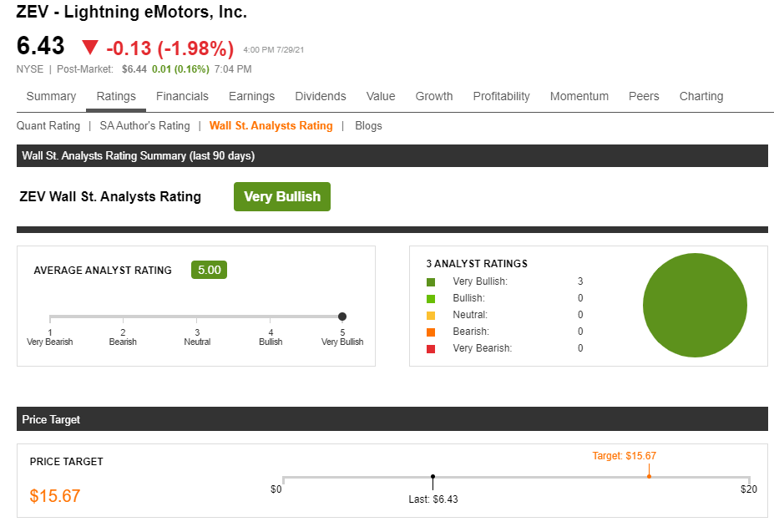Open the SA Author's Rating view
Viewport: 774px width, 532px height.
click(x=144, y=125)
